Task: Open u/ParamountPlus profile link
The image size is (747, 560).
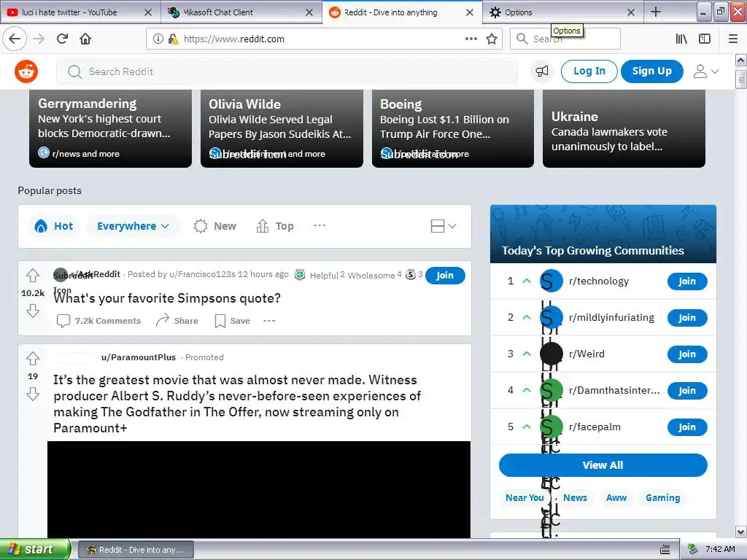Action: 139,357
